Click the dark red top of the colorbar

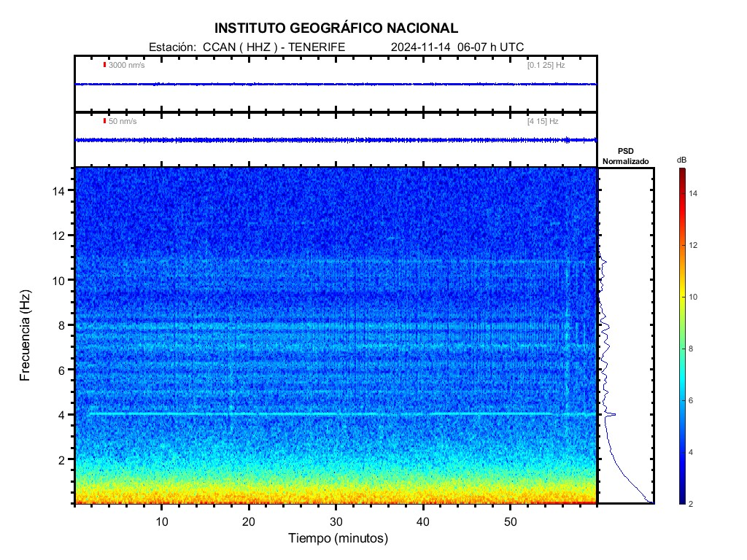pos(681,171)
